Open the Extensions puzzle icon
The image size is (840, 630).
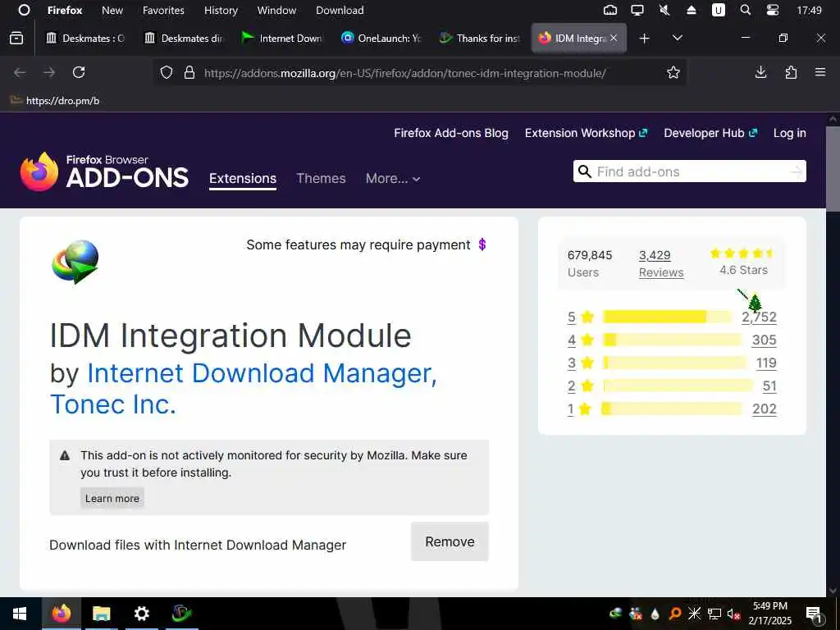[x=791, y=72]
